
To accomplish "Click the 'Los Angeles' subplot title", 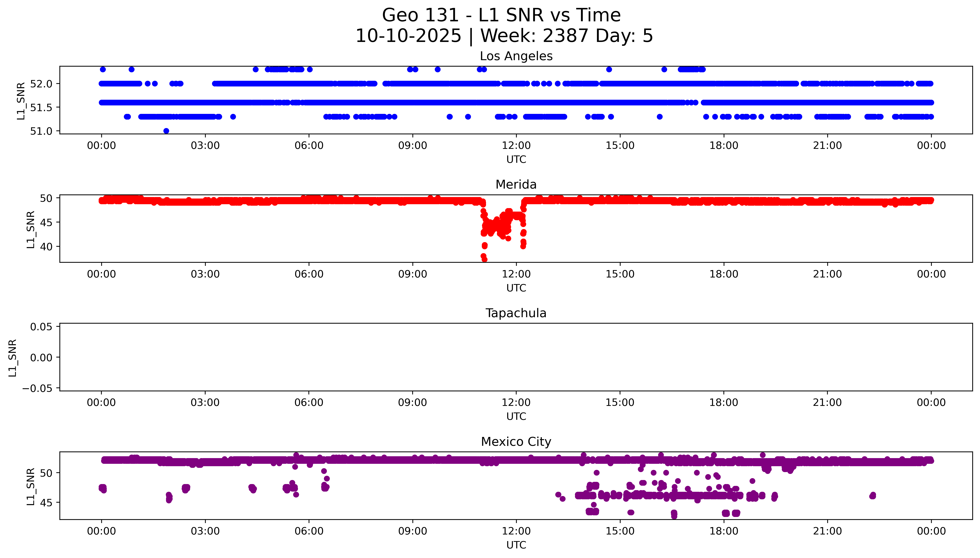I will coord(516,56).
